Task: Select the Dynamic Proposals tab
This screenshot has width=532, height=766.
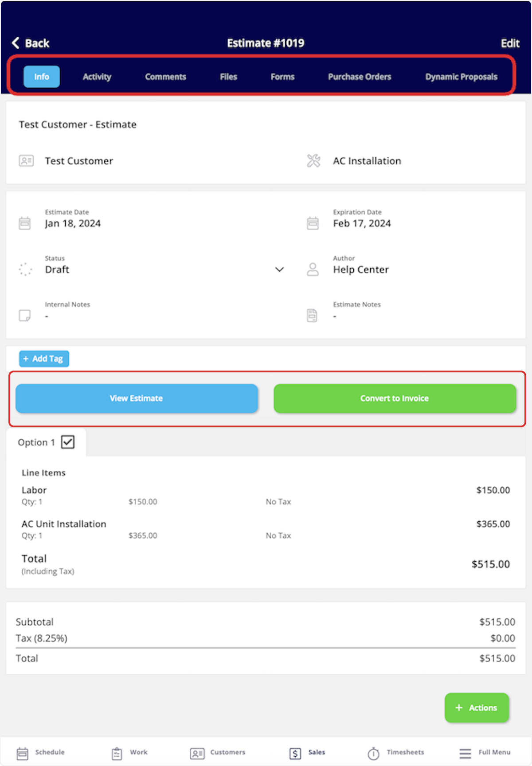Action: point(462,77)
